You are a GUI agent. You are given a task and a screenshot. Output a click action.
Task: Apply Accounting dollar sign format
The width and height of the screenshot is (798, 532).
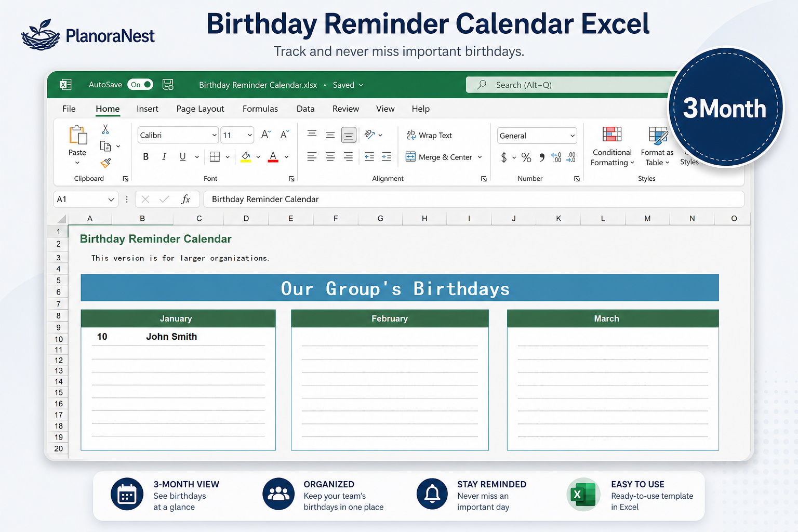coord(504,157)
